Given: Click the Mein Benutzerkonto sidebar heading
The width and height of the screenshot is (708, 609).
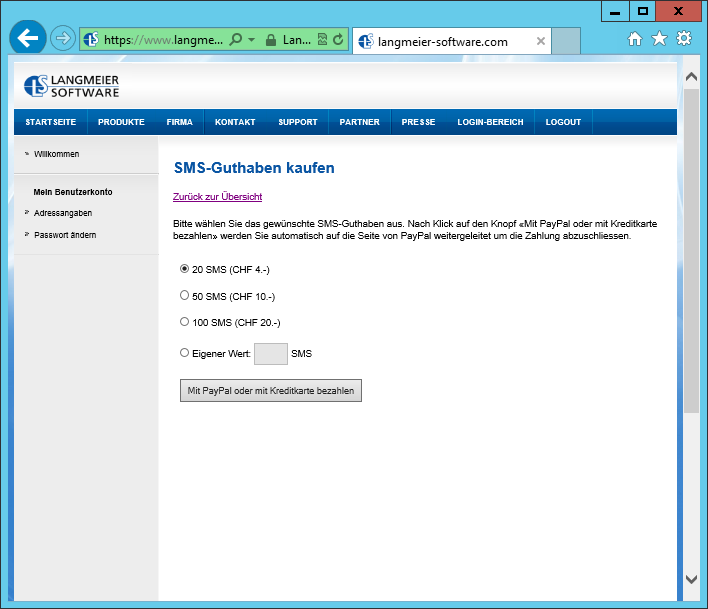Looking at the screenshot, I should (x=73, y=192).
